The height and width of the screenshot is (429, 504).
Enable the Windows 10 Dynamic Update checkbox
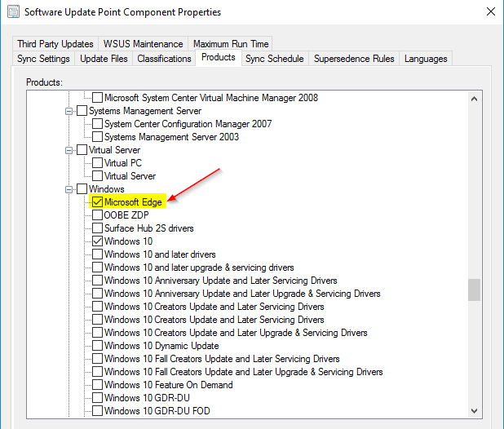tap(97, 346)
